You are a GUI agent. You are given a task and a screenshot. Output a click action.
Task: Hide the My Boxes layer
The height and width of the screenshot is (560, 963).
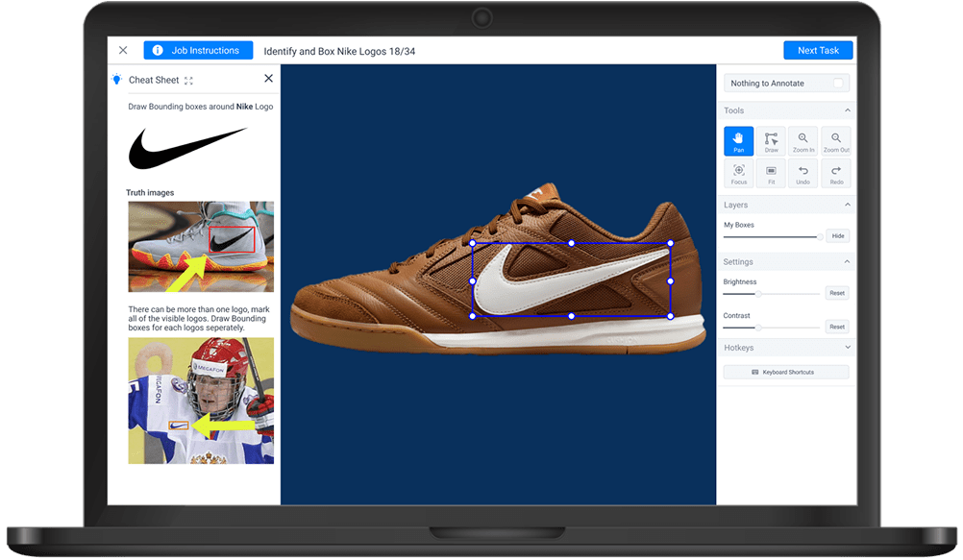click(x=837, y=236)
